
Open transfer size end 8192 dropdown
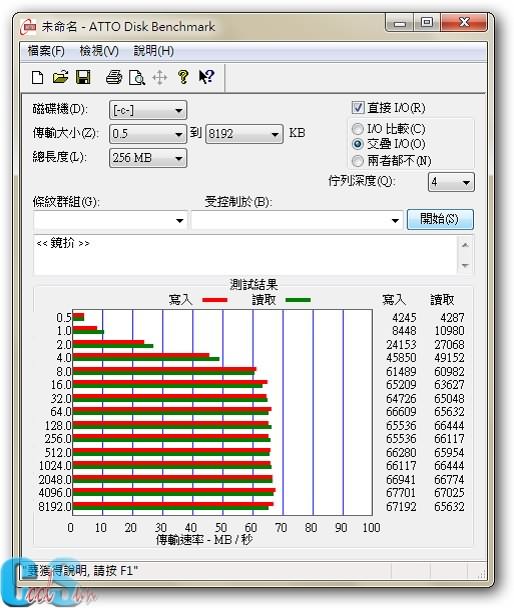(244, 134)
